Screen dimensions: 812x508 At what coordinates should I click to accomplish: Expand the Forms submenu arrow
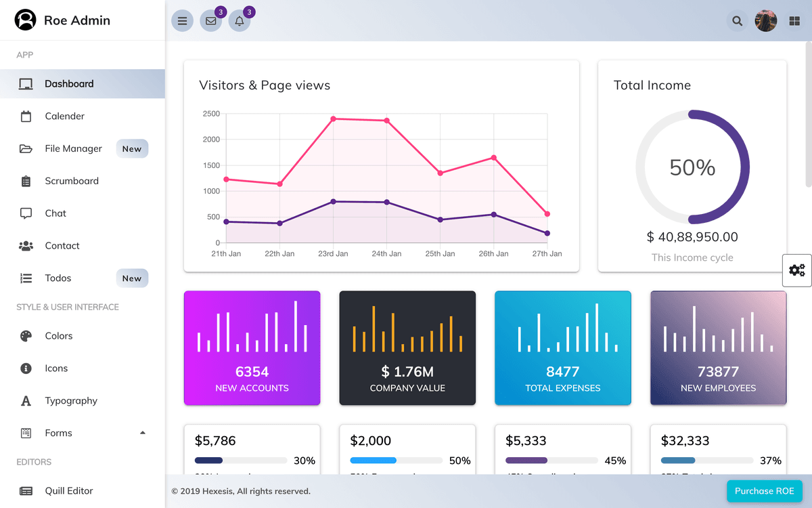pyautogui.click(x=142, y=433)
